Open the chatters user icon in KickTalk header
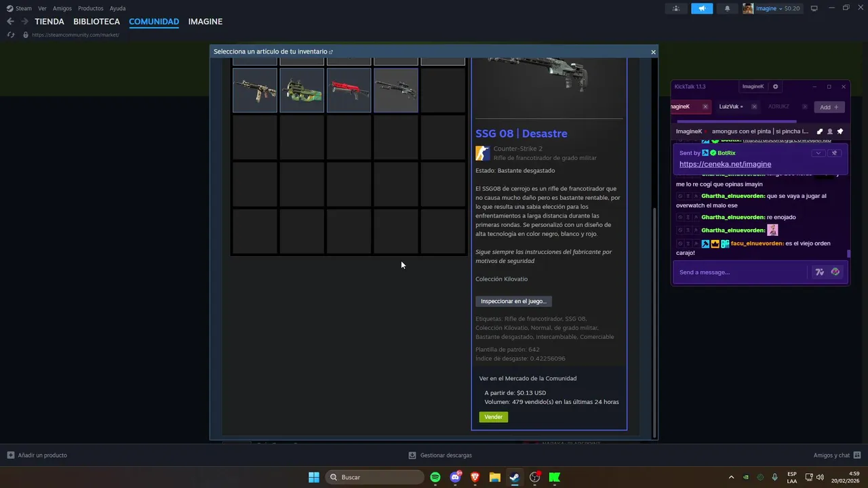Viewport: 868px width, 488px height. point(829,131)
